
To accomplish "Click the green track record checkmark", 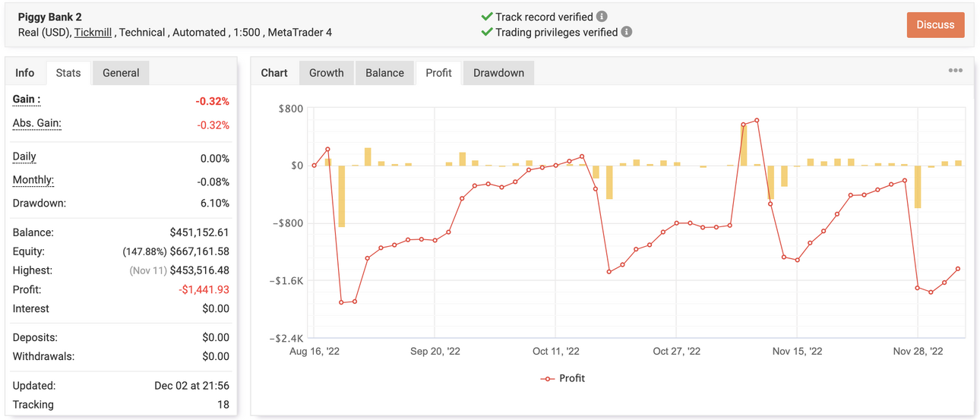I will (x=487, y=16).
